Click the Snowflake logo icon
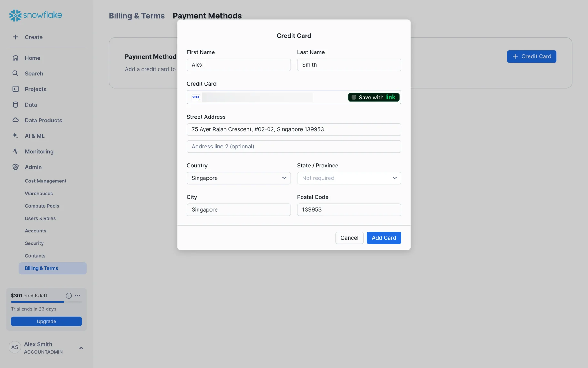Viewport: 588px width, 368px height. pos(15,15)
